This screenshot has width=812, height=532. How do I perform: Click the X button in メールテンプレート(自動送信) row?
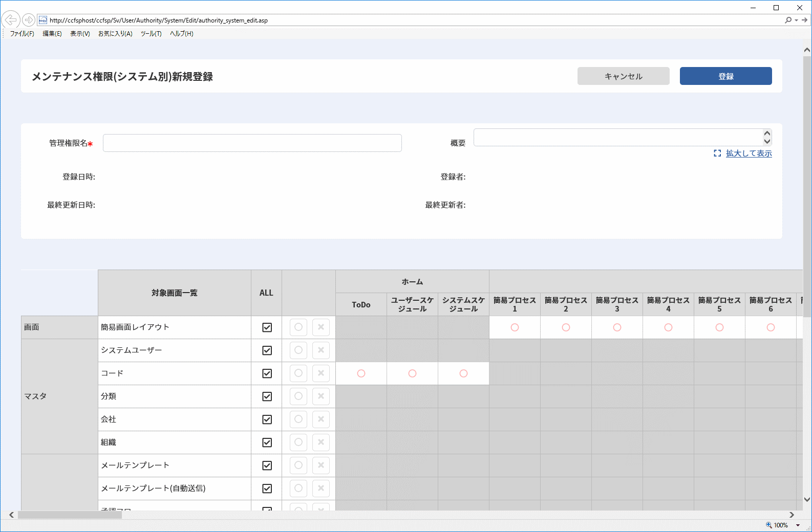click(321, 489)
